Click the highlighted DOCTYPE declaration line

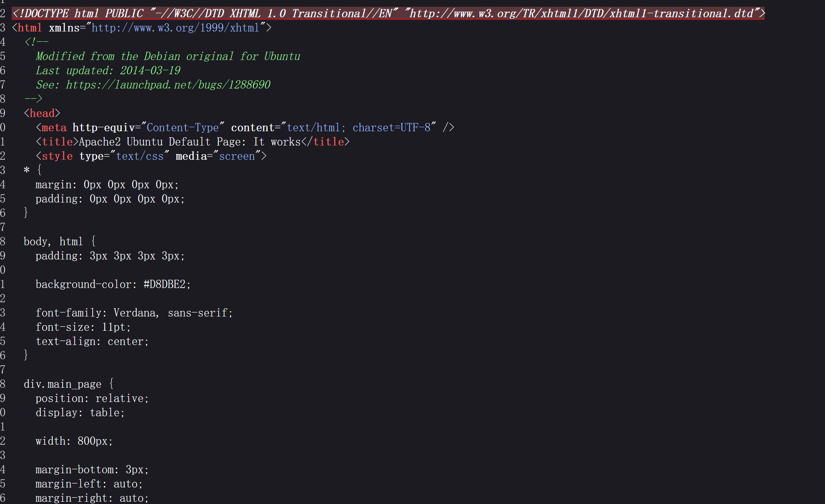click(x=388, y=13)
